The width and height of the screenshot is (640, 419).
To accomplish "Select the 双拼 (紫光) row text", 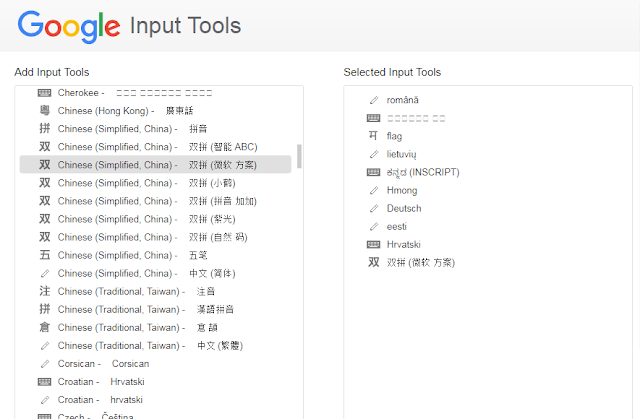I will pyautogui.click(x=147, y=219).
